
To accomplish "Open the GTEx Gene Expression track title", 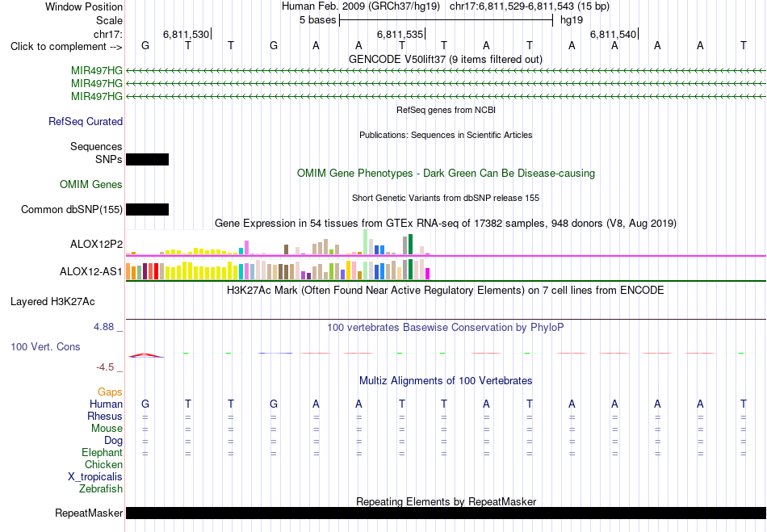I will (446, 224).
